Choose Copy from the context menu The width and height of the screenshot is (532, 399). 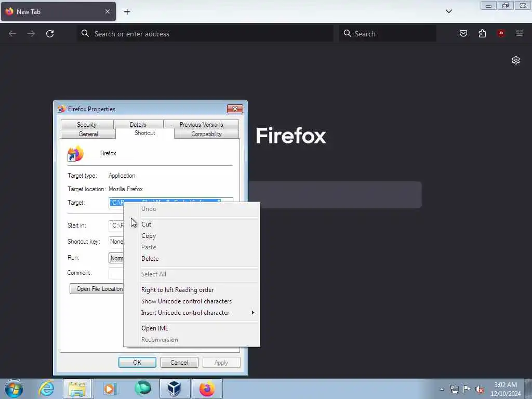(192, 236)
